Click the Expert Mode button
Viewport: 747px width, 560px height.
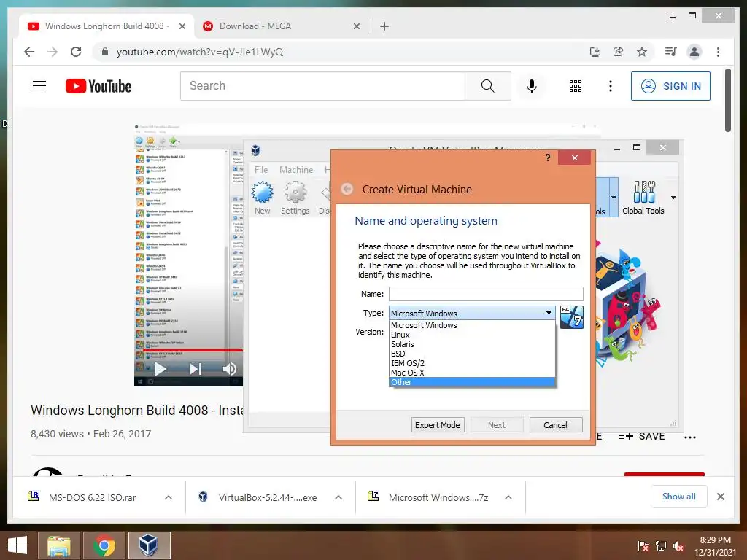(438, 425)
